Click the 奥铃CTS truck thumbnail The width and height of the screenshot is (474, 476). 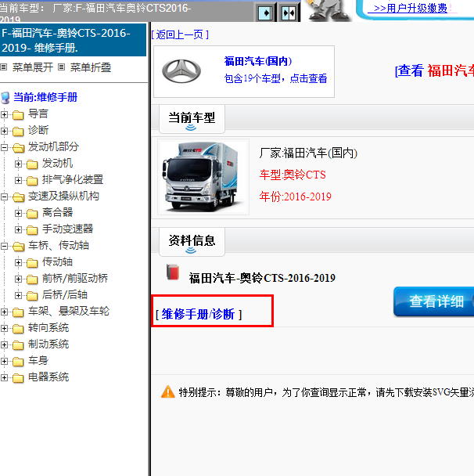[203, 177]
